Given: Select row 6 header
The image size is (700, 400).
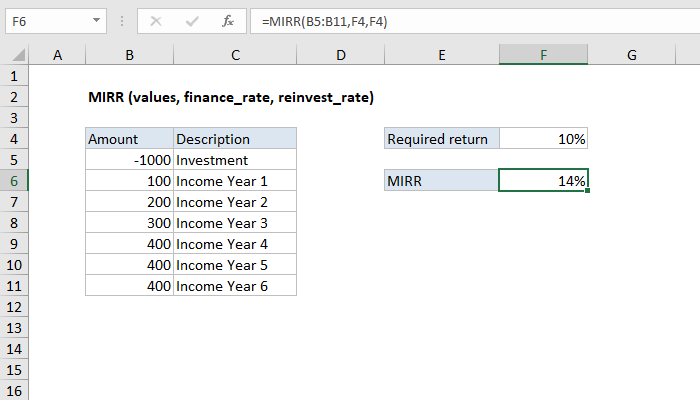Looking at the screenshot, I should point(14,181).
